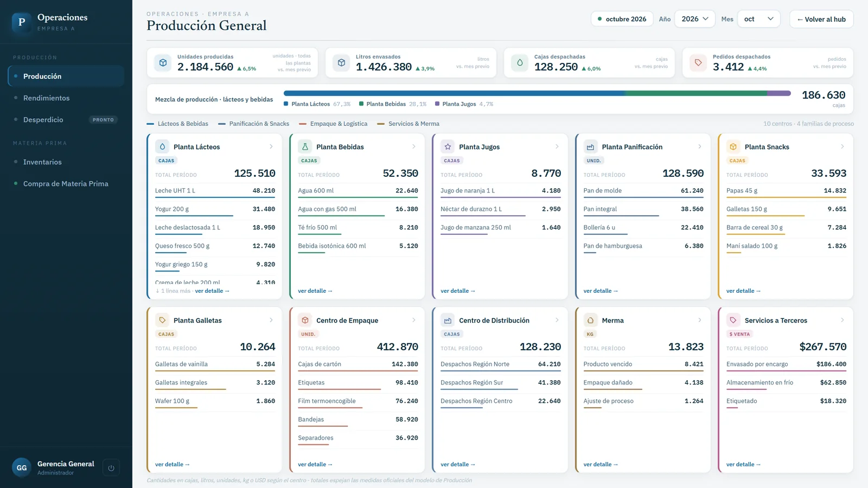
Task: Click the Centro de Distribución icon
Action: coord(448,320)
